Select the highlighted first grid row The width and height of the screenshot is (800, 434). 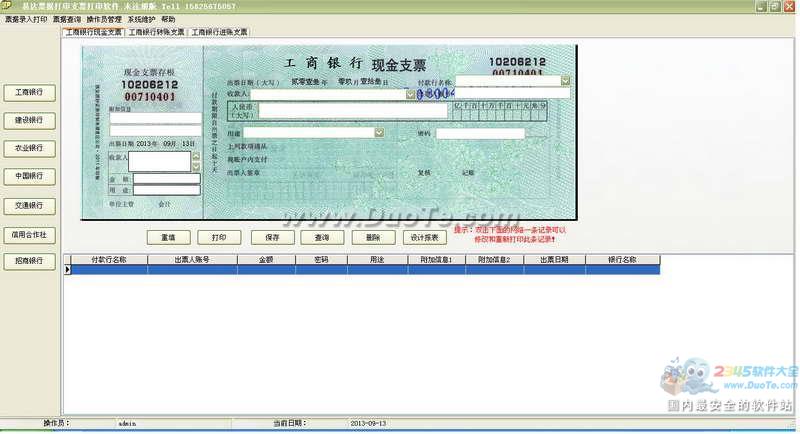point(365,270)
